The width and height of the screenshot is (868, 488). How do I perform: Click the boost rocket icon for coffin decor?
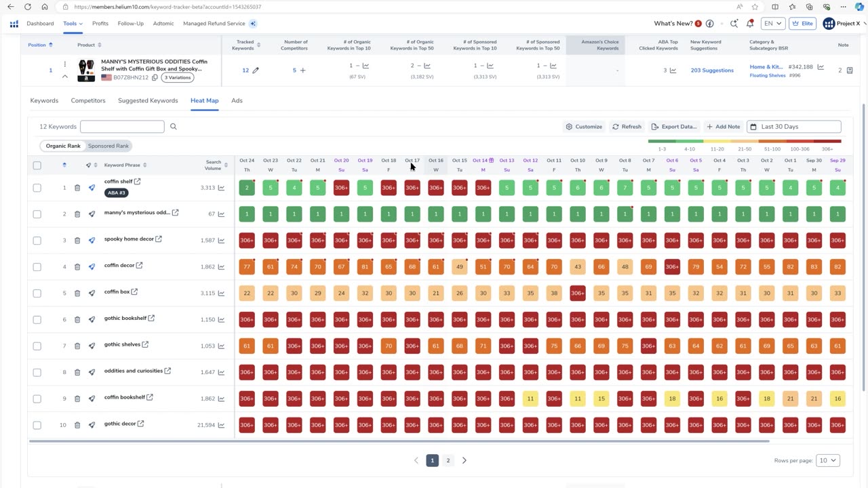[92, 267]
